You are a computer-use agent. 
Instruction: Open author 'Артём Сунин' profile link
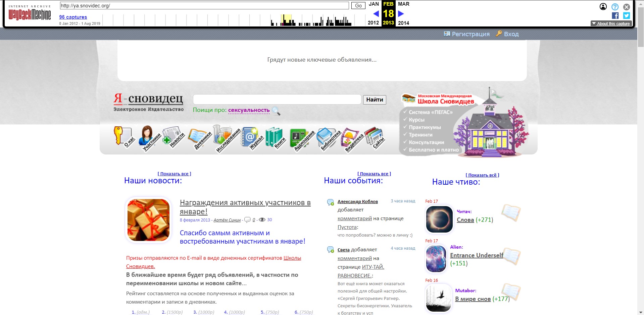(227, 220)
